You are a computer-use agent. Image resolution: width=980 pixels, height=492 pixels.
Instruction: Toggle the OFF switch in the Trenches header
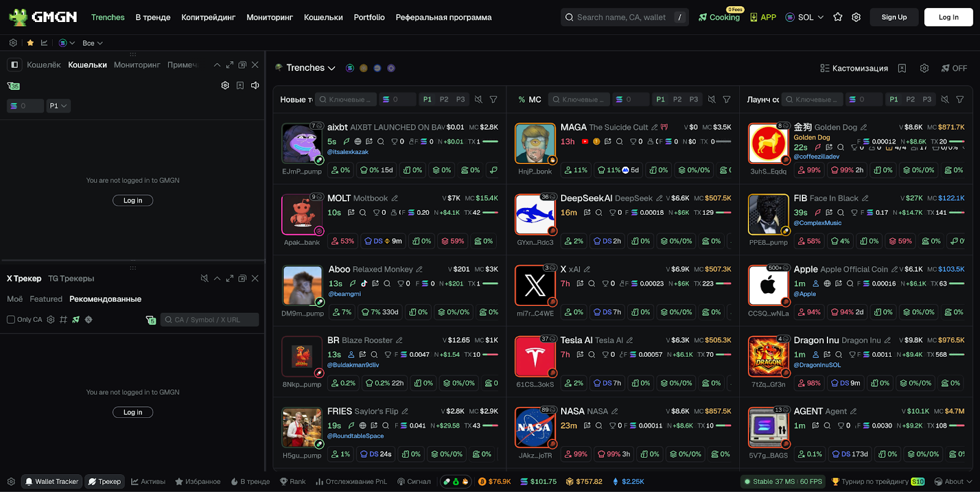pyautogui.click(x=954, y=68)
